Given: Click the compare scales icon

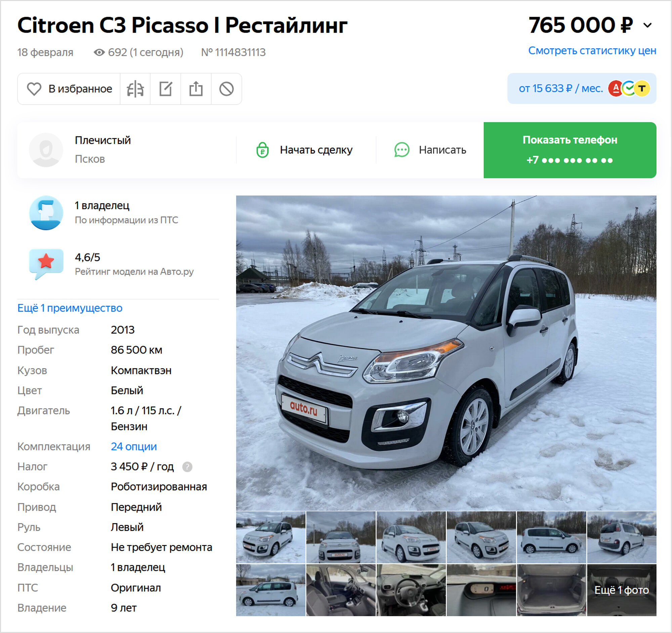Looking at the screenshot, I should (x=135, y=89).
